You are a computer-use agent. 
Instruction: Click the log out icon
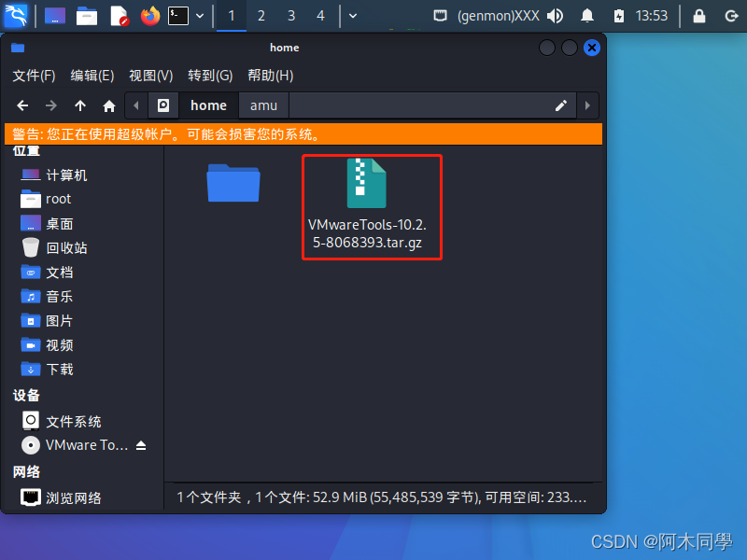click(731, 16)
